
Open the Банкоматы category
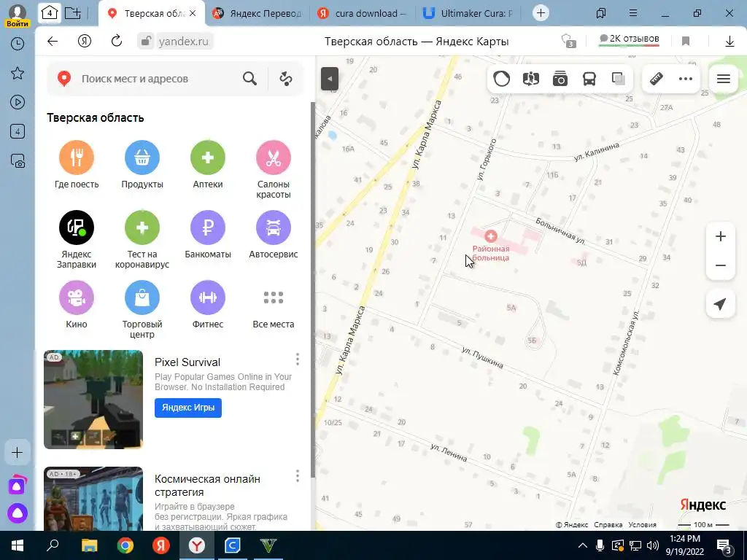click(x=208, y=235)
